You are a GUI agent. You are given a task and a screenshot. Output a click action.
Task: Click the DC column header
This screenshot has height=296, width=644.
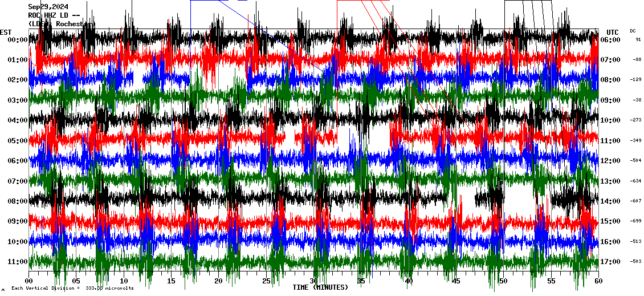(x=633, y=31)
